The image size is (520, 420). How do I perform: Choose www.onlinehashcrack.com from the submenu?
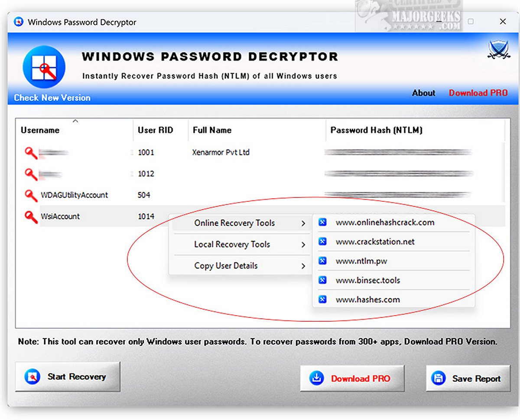pyautogui.click(x=393, y=223)
